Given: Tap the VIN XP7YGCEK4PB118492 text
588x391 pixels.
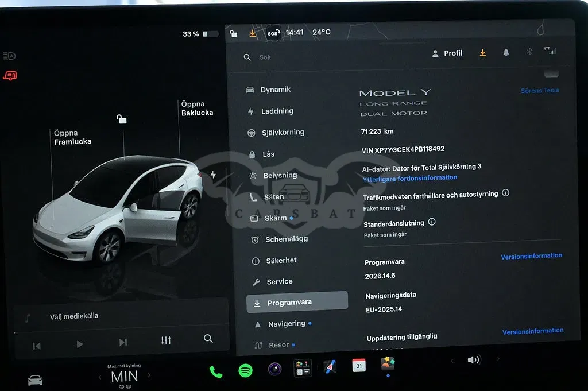Looking at the screenshot, I should (403, 150).
